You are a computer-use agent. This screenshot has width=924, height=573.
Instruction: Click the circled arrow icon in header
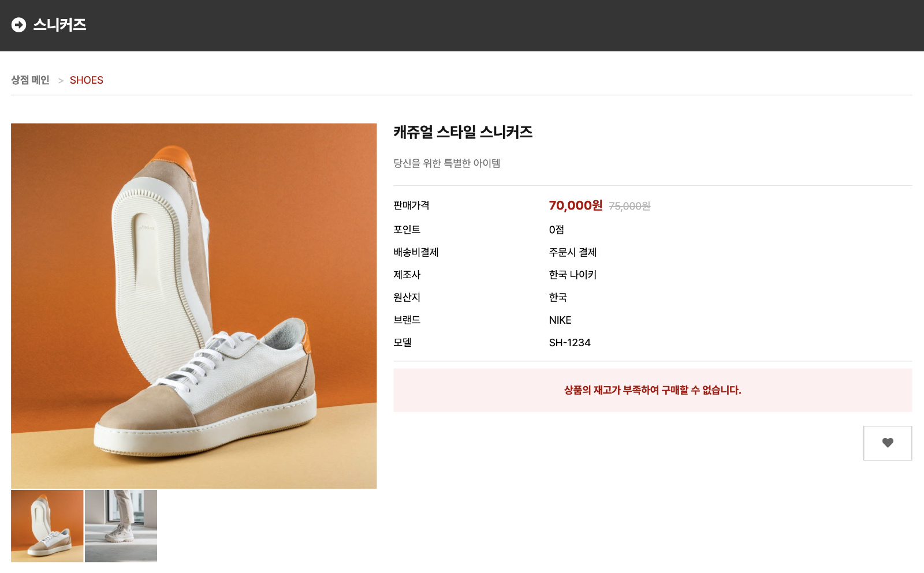pyautogui.click(x=18, y=25)
